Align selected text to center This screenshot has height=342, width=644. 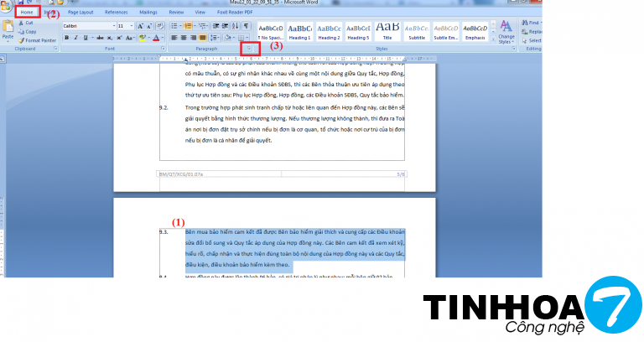tap(184, 38)
